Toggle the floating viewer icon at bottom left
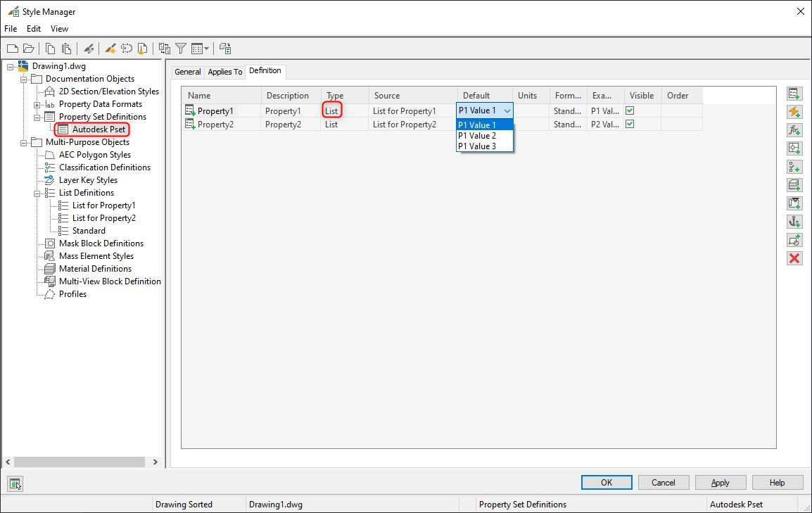 coord(15,484)
